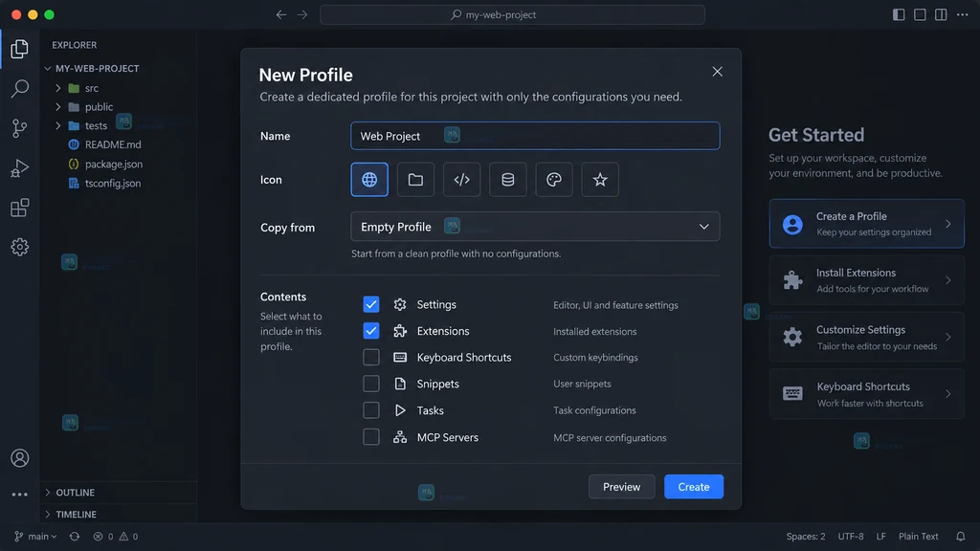The width and height of the screenshot is (980, 551).
Task: Toggle panel layout icon in title bar
Action: coord(920,14)
